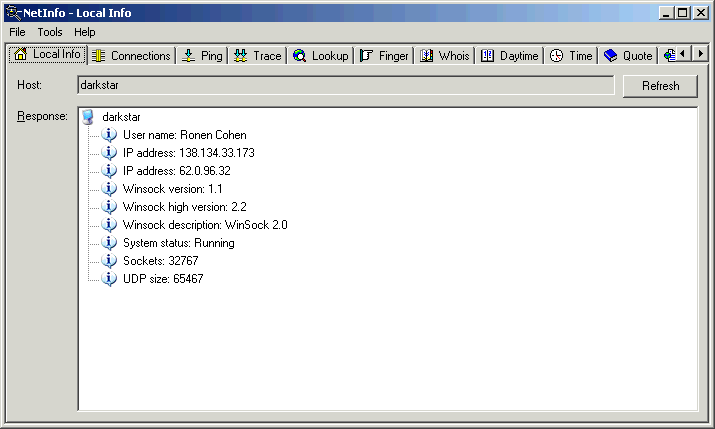This screenshot has height=429, width=715.
Task: Open the File menu
Action: tap(17, 32)
